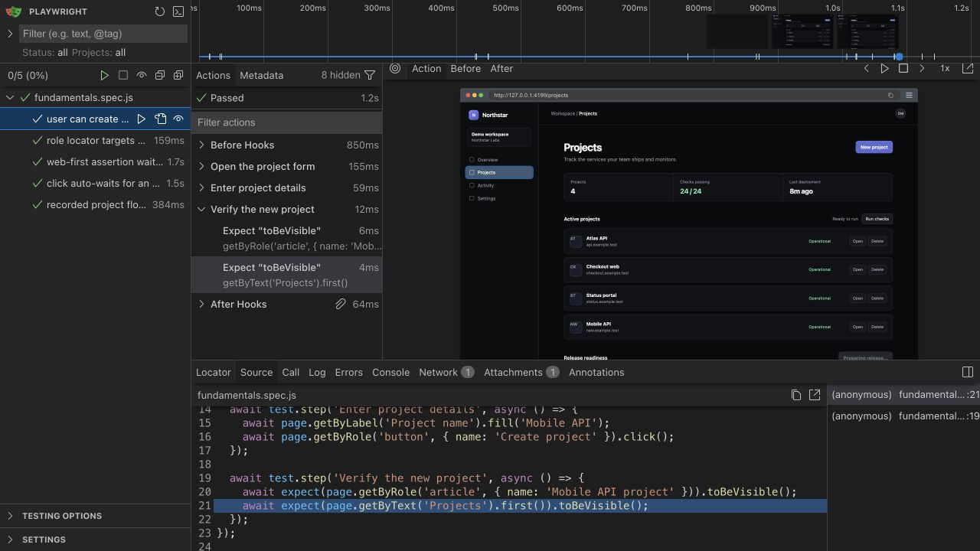Collapse all tests icon
Screen dimensions: 980x551
coord(160,75)
